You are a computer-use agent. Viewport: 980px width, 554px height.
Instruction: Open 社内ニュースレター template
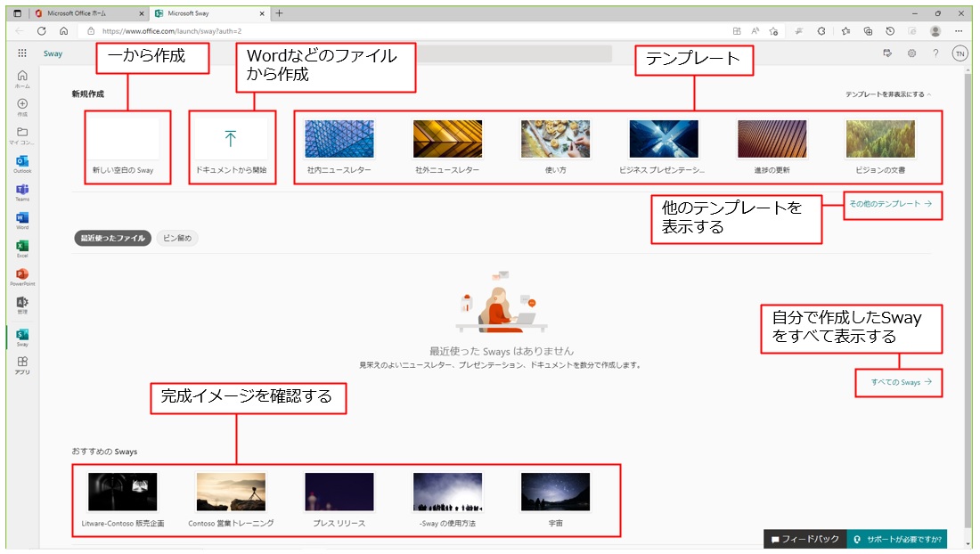pos(339,147)
